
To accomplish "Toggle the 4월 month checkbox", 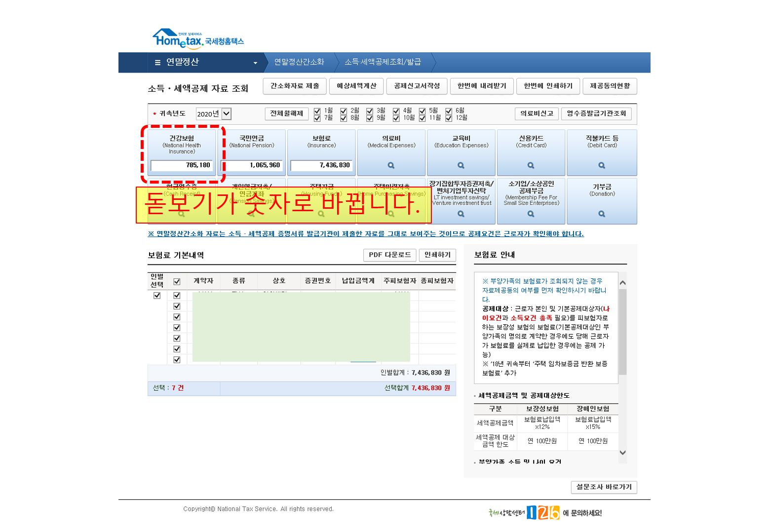I will coord(396,111).
